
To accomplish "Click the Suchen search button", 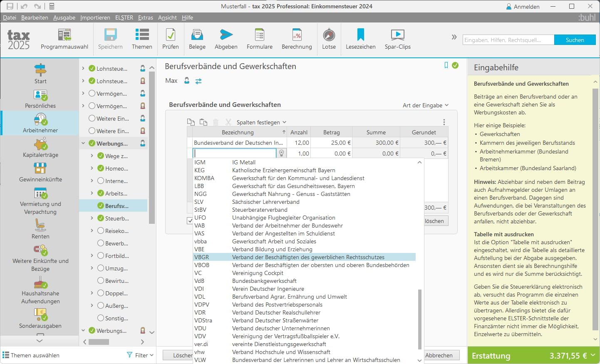I will [x=575, y=40].
